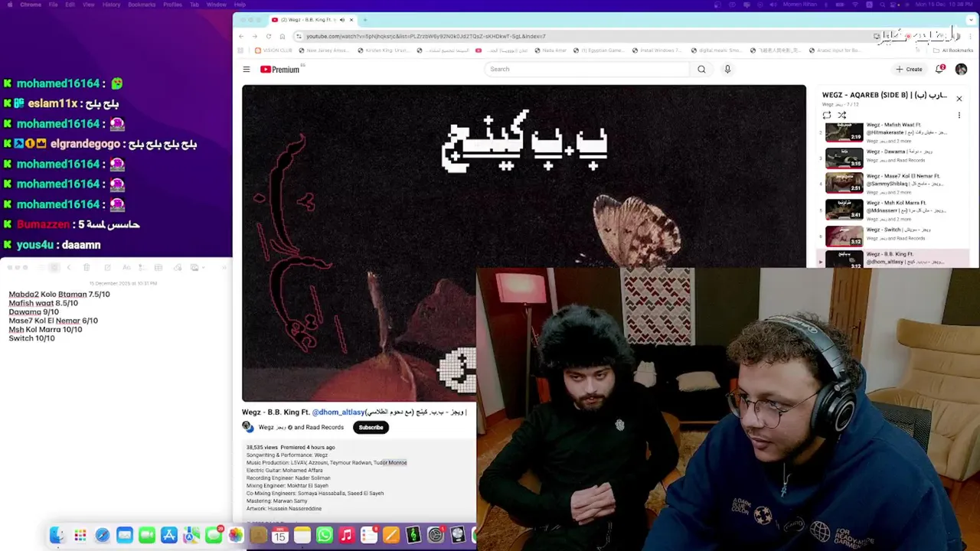The image size is (980, 551).
Task: Close the AQAREB playlist panel
Action: point(959,98)
